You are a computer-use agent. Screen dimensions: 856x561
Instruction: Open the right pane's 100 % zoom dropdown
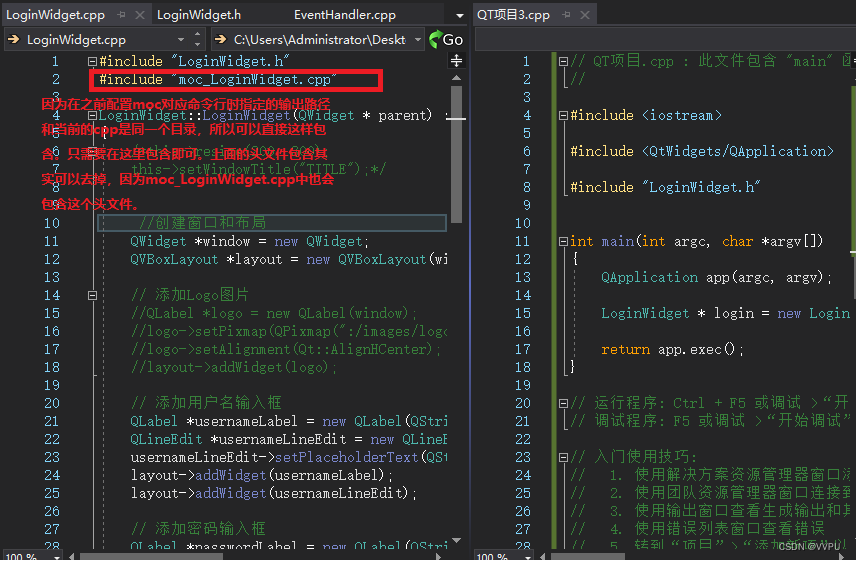point(528,557)
